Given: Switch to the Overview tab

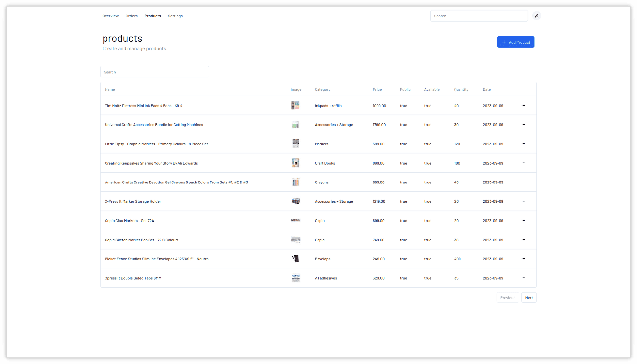Looking at the screenshot, I should point(110,16).
